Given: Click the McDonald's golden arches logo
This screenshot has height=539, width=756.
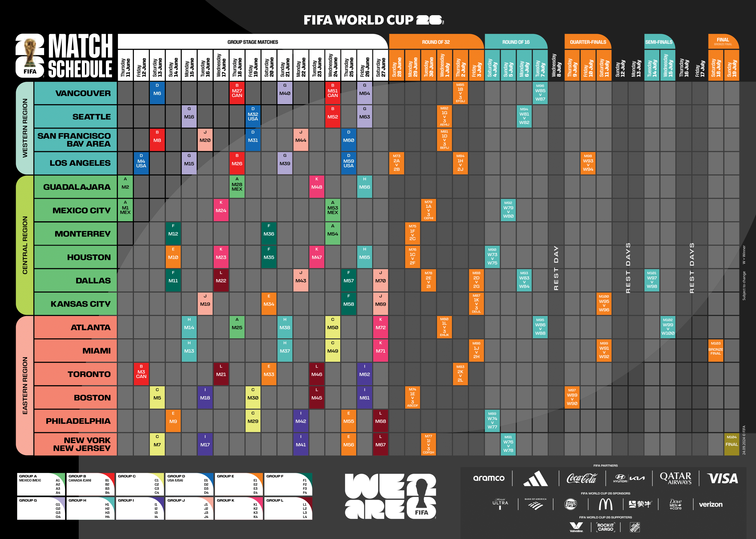Looking at the screenshot, I should 605,504.
